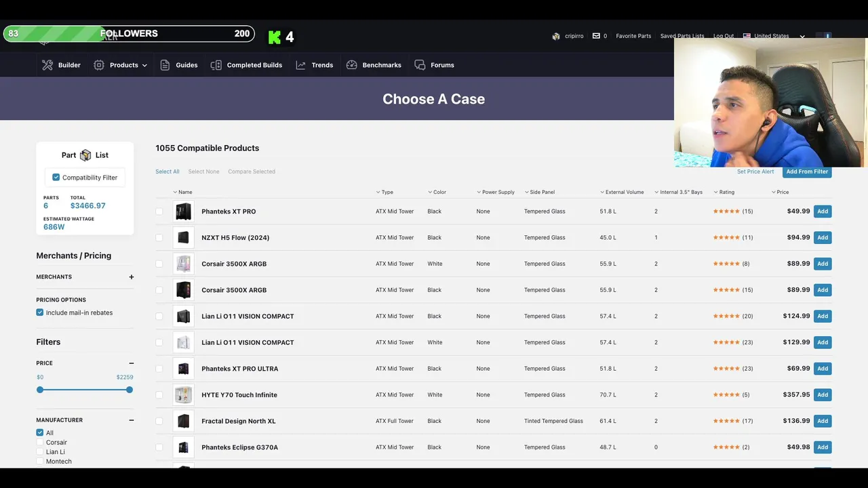Click the inbox envelope icon
Screen dimensions: 868x488
tap(596, 36)
